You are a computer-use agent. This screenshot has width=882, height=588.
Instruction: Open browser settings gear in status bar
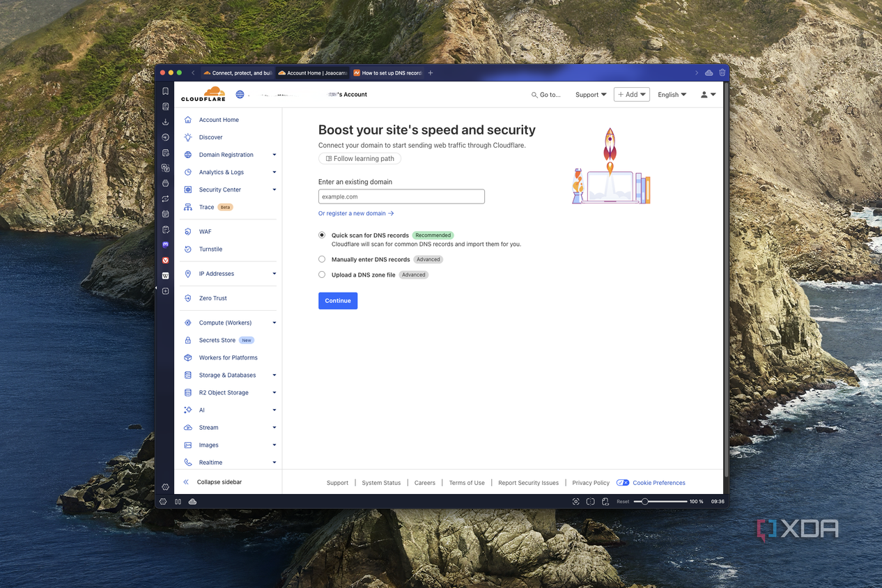(x=163, y=501)
